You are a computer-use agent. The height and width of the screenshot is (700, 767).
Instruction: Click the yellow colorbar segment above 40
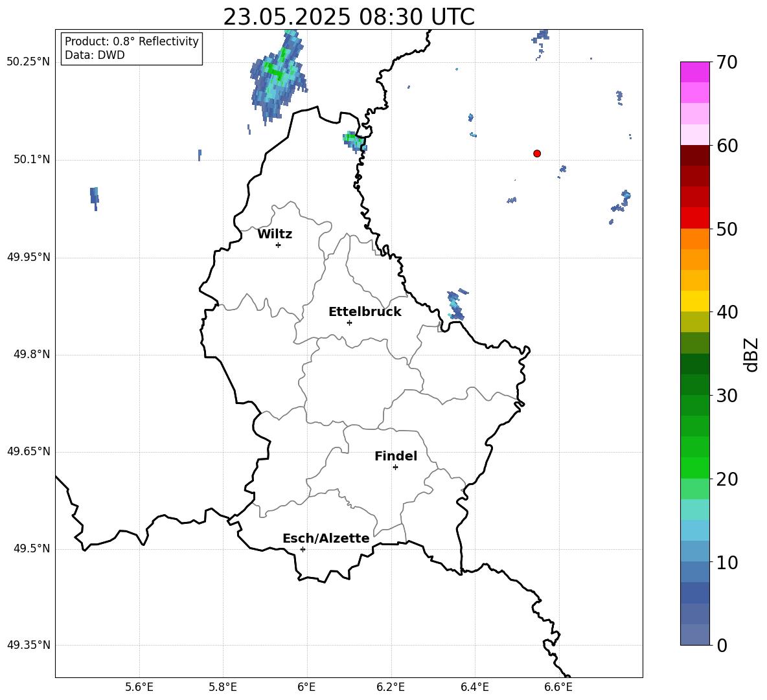694,301
